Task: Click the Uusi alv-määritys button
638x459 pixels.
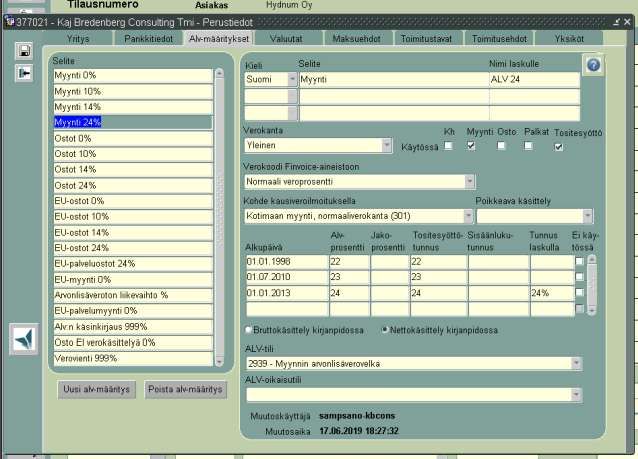Action: (x=96, y=389)
